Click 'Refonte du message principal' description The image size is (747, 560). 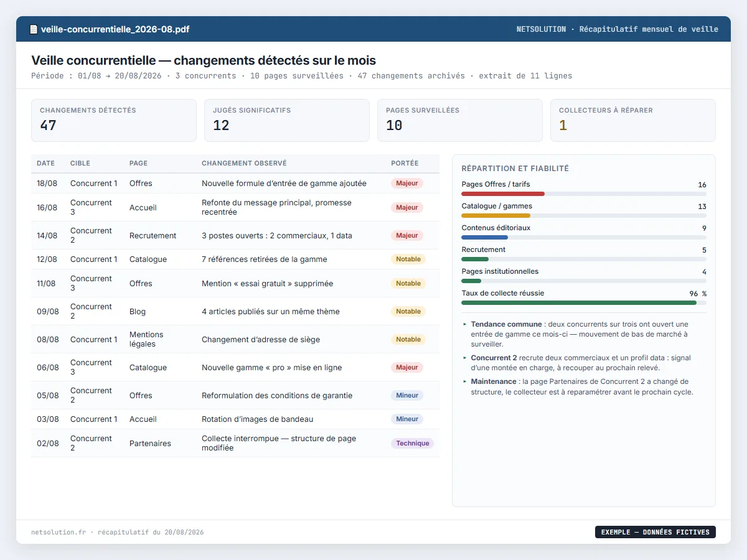pyautogui.click(x=276, y=207)
